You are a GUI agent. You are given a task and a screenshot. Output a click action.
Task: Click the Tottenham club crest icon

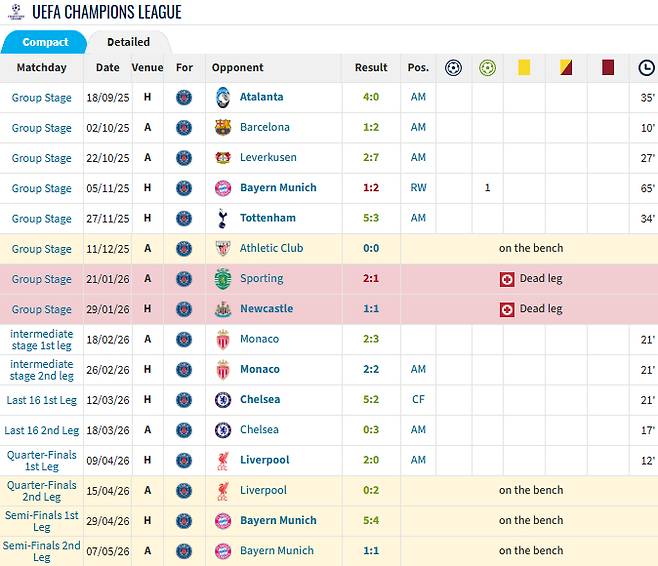(223, 218)
